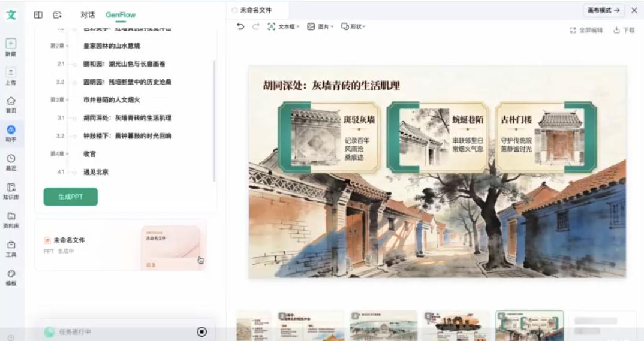
Task: Select outline item 3.2 钟鼓楼下
Action: (x=127, y=136)
